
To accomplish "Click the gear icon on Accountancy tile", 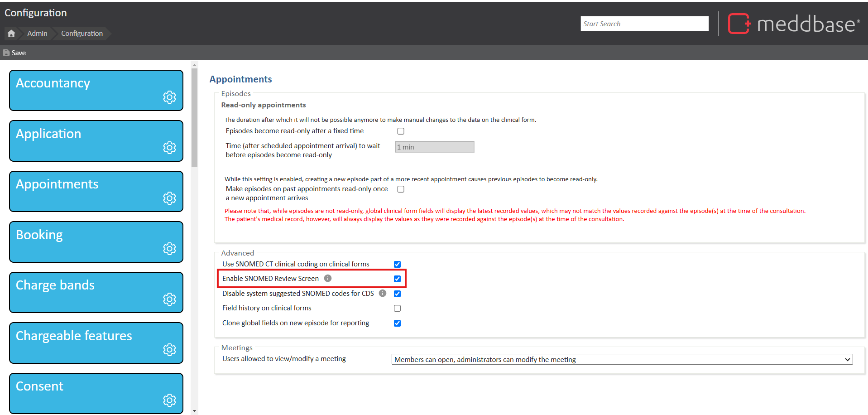I will pos(169,97).
